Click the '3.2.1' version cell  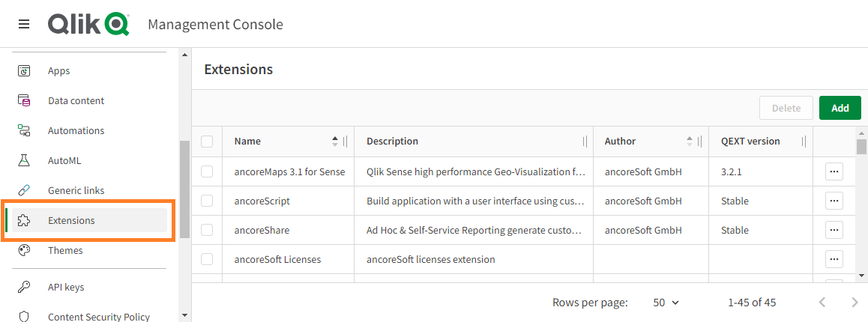(732, 172)
